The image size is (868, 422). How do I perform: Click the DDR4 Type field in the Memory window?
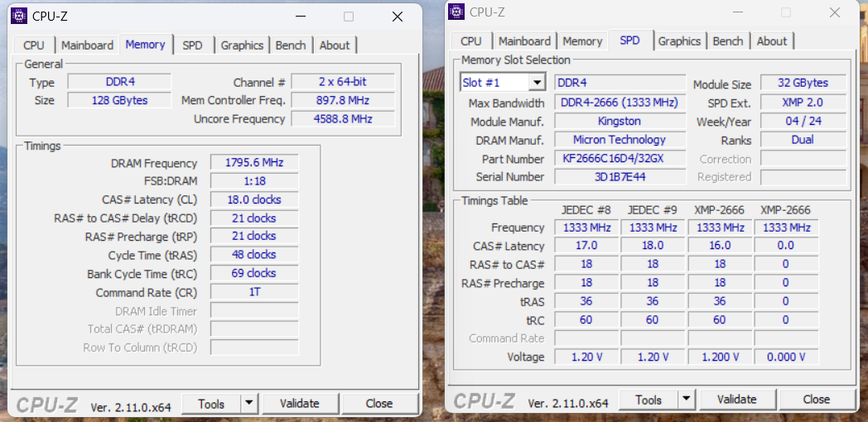click(x=119, y=82)
